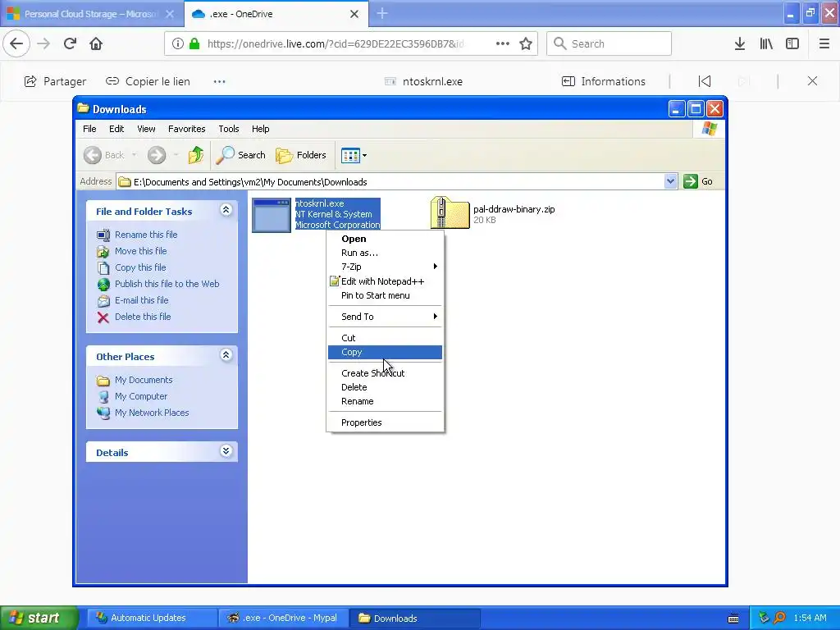Image resolution: width=840 pixels, height=630 pixels.
Task: Click Delete this file task link
Action: tap(143, 317)
